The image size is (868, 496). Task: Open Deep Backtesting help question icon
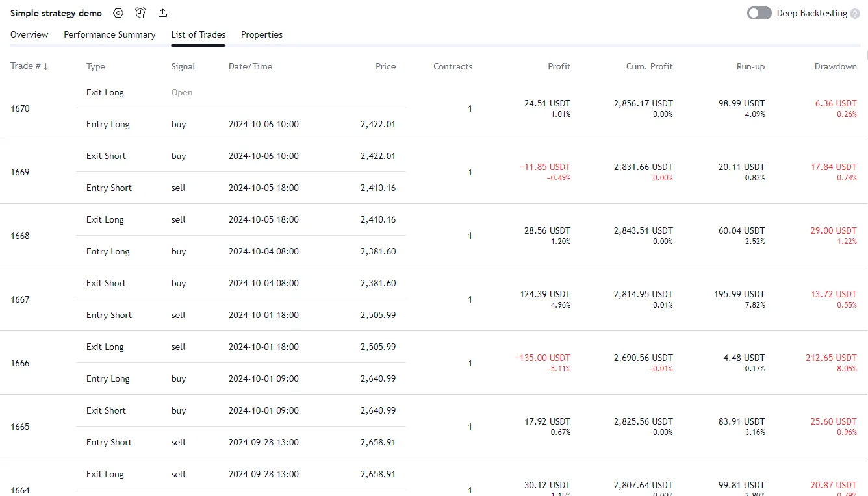pos(855,14)
